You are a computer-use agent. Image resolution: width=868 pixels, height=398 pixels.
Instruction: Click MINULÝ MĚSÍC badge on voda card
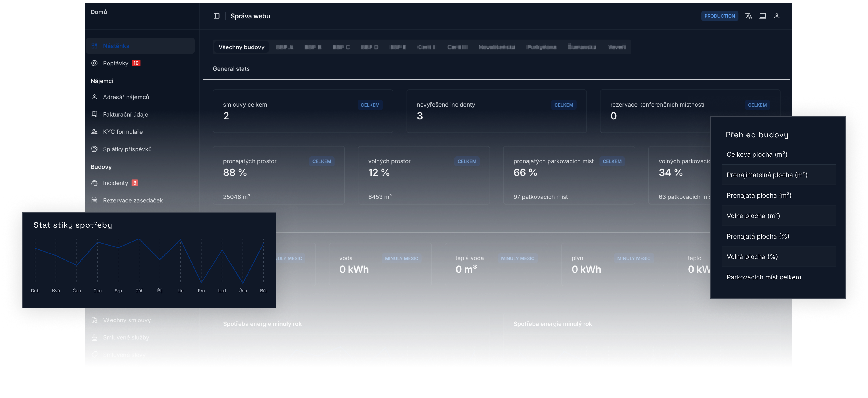401,258
